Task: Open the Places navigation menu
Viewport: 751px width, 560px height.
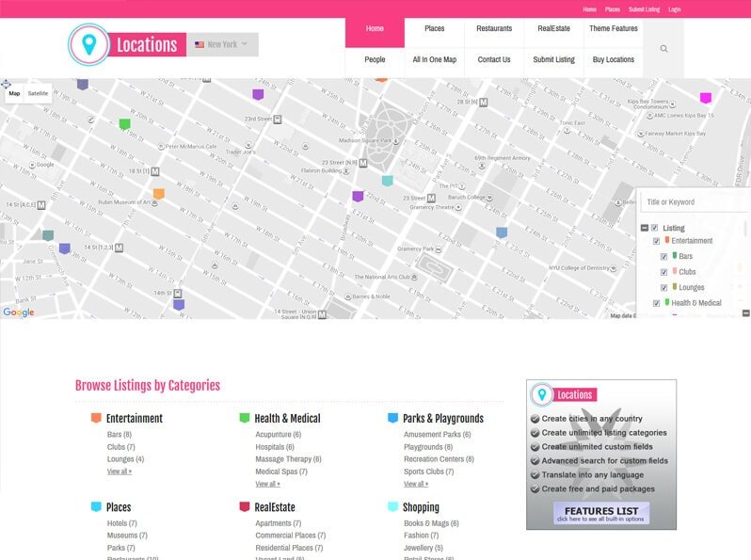Action: 435,29
